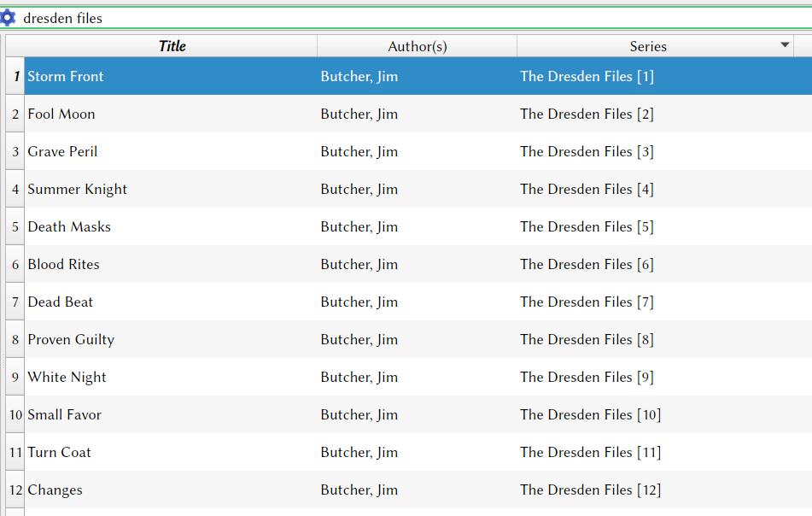Select the book 'Grave Peril'
This screenshot has width=812, height=516.
62,151
